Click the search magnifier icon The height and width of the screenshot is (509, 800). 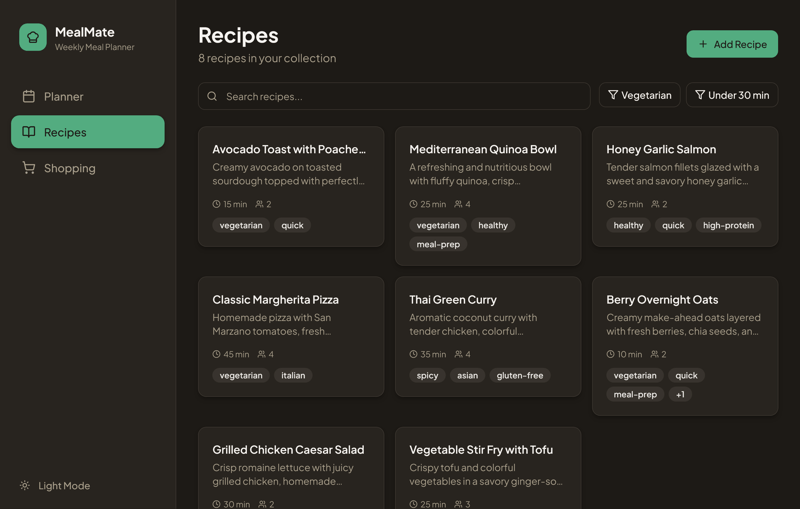(212, 96)
